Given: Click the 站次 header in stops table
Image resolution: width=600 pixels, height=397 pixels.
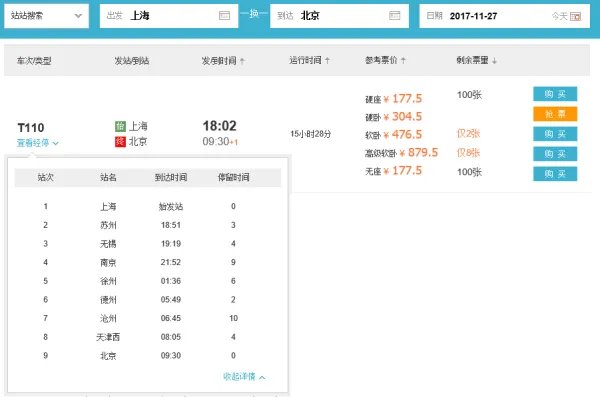Looking at the screenshot, I should point(46,177).
